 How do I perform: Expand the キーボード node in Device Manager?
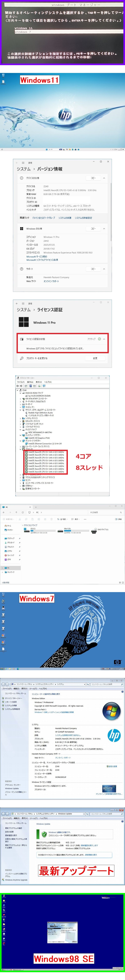pyautogui.click(x=20, y=404)
